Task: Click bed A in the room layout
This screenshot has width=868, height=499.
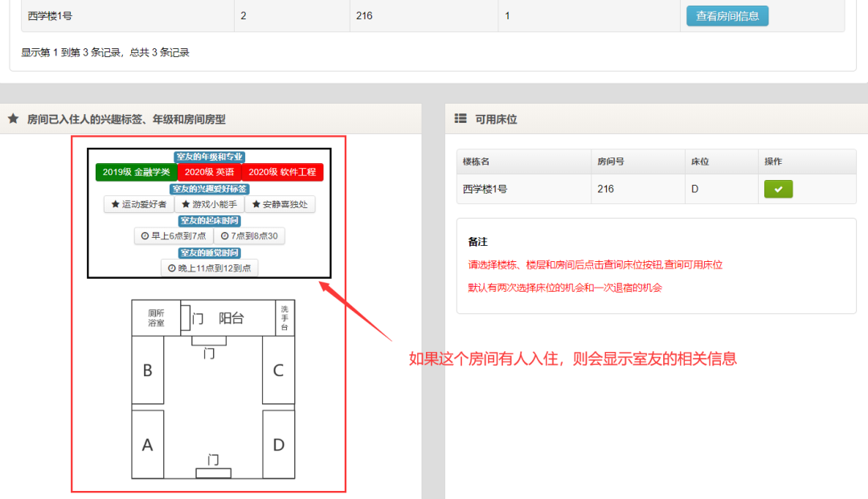Action: click(147, 444)
